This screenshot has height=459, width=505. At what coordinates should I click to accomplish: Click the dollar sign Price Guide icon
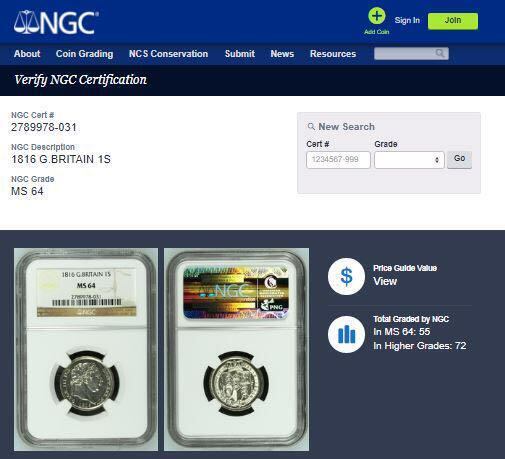[346, 276]
